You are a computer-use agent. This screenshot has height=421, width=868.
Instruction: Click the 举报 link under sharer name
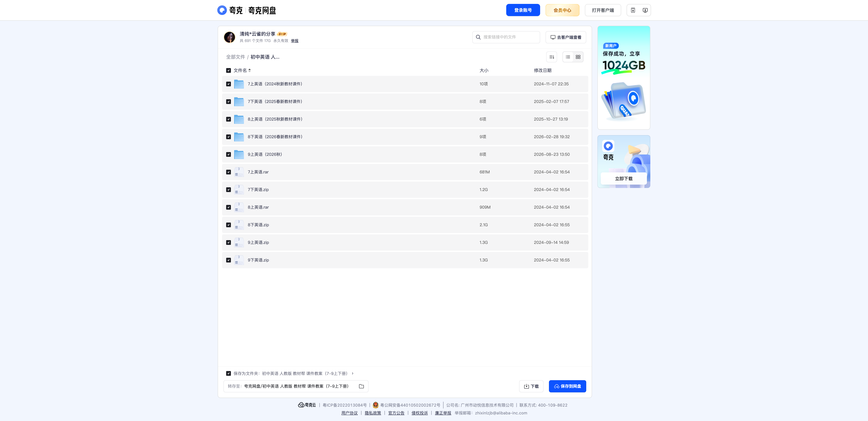tap(294, 41)
